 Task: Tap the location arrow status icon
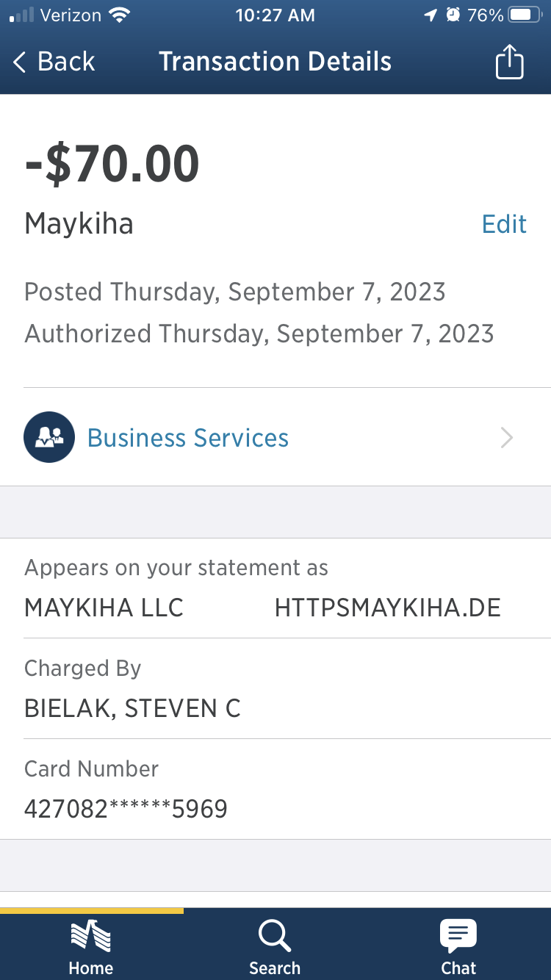[431, 15]
